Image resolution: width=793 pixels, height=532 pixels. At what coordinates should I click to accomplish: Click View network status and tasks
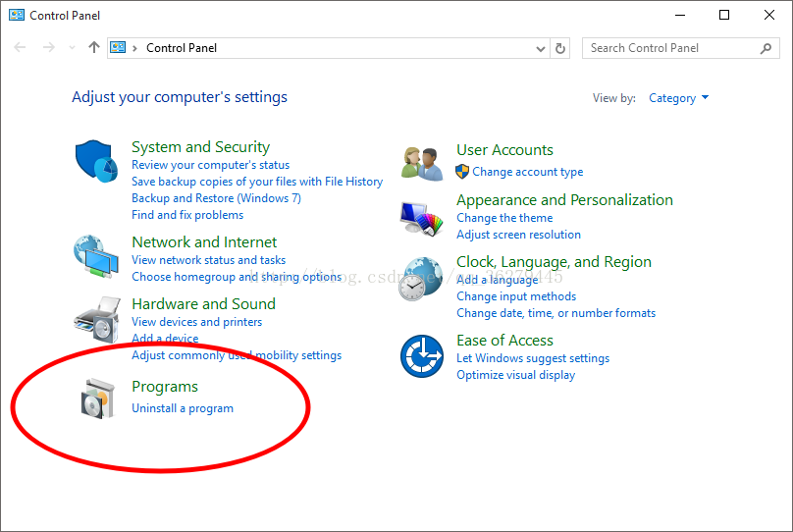(208, 260)
